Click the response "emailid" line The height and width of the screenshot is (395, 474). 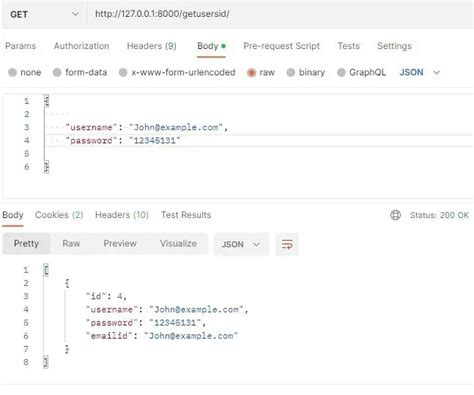click(162, 336)
